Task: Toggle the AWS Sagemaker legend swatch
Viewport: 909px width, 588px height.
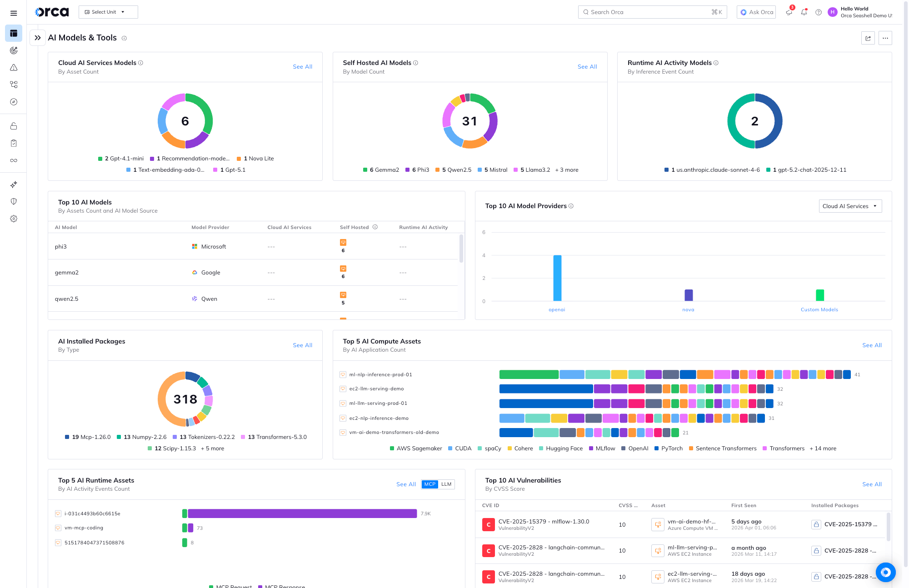Action: (x=392, y=448)
